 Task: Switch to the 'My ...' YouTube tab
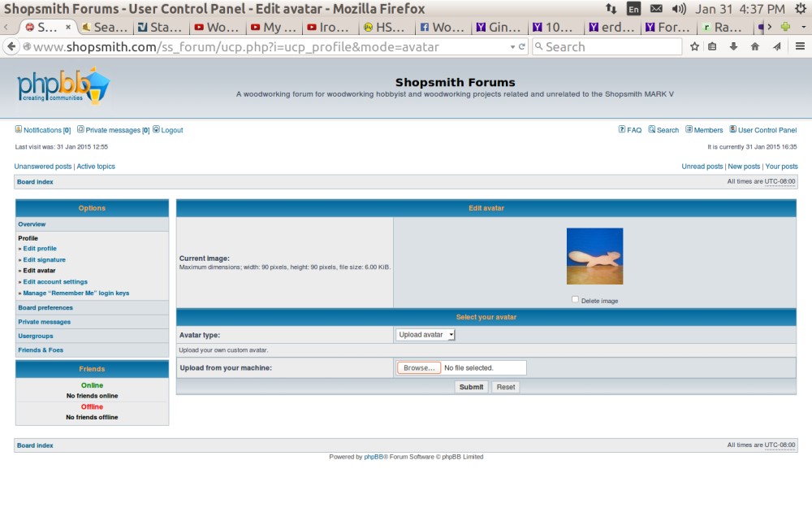tap(273, 27)
